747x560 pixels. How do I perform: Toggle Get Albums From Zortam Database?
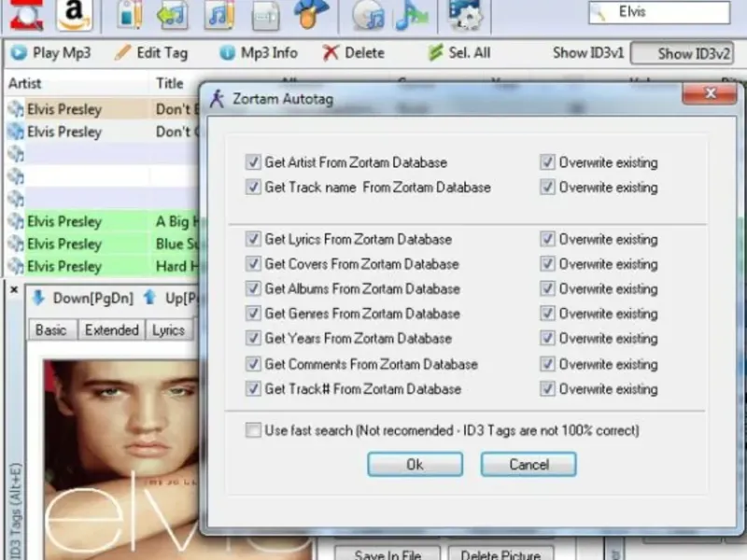(252, 288)
